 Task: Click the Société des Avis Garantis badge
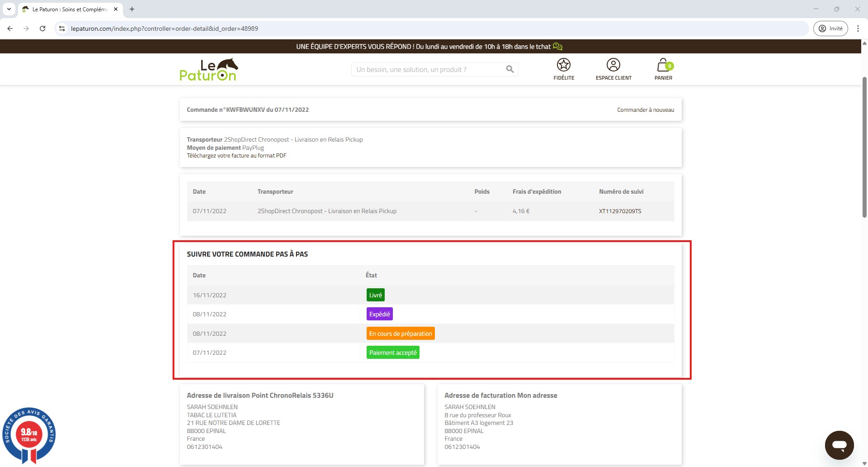29,435
